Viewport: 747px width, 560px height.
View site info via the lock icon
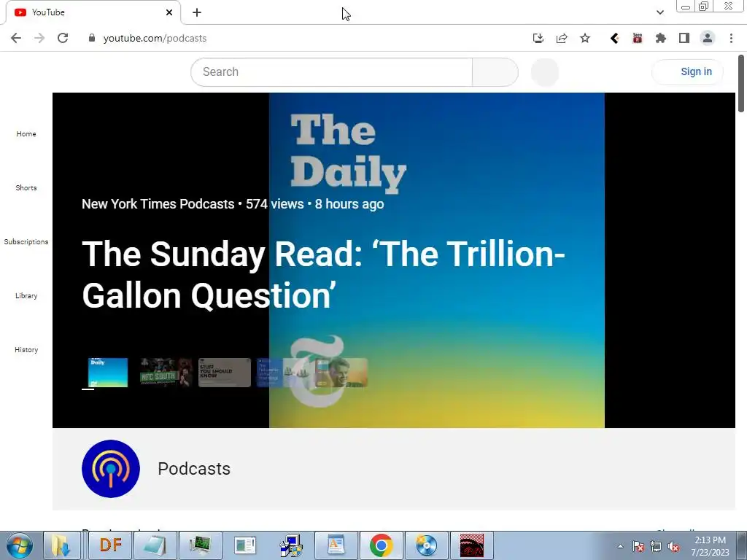(92, 38)
